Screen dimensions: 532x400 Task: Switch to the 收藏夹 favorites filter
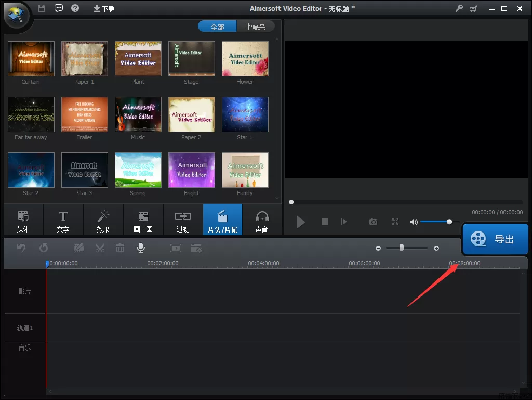[x=256, y=27]
